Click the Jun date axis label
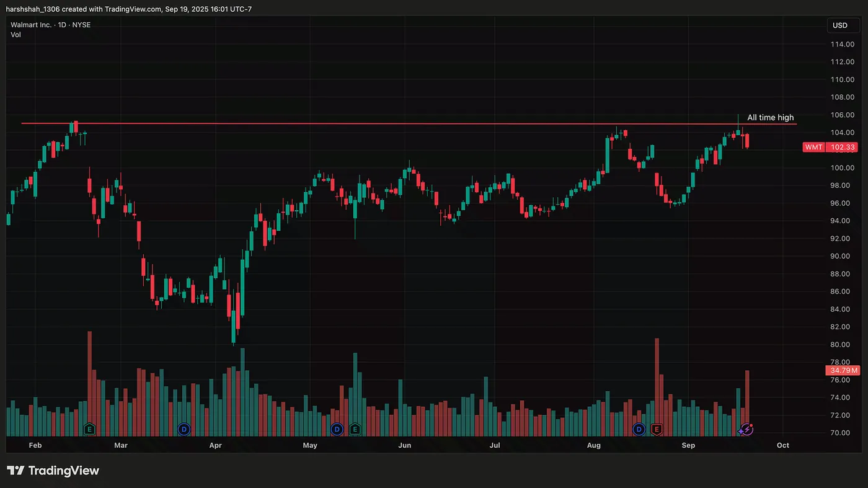Image resolution: width=868 pixels, height=488 pixels. coord(404,445)
